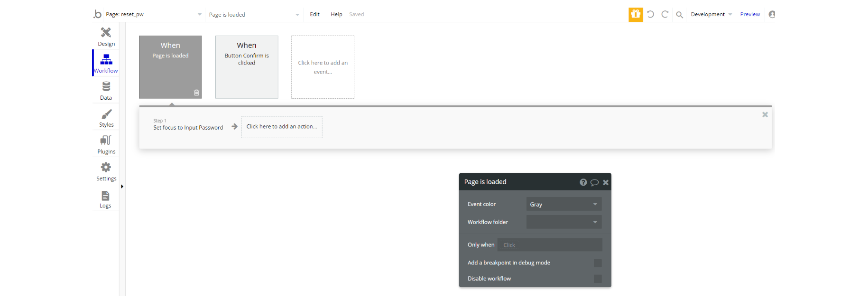Click the undo arrow icon
This screenshot has height=301, width=868.
tap(651, 14)
